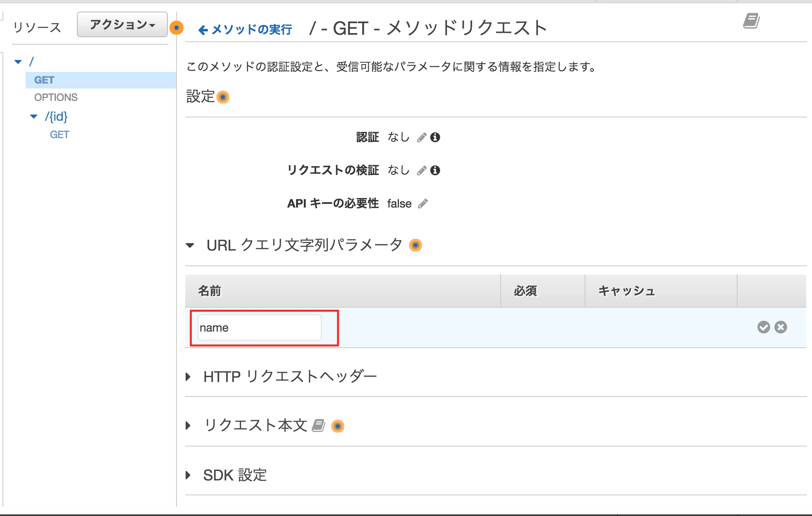The image size is (812, 516).
Task: Edit リクエストの検証 with the pencil icon
Action: 421,170
